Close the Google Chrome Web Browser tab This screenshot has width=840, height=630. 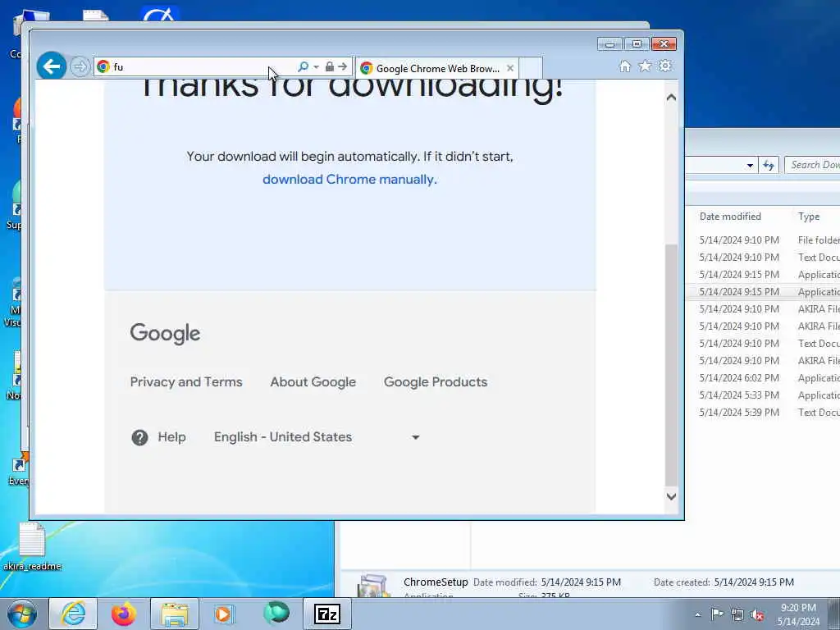click(510, 68)
